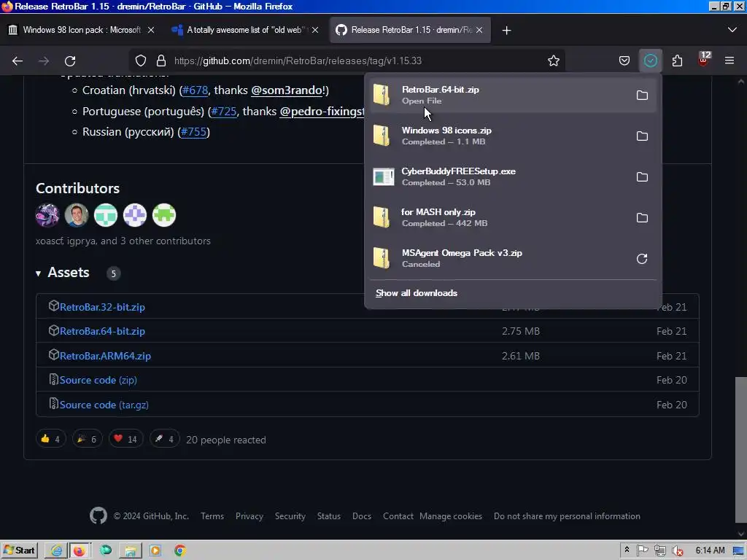List all tabs using the chevron
Image resolution: width=747 pixels, height=560 pixels.
[x=732, y=30]
